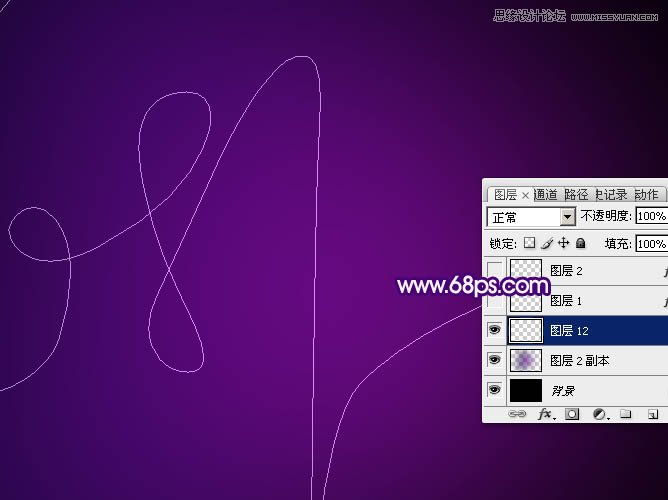Select the black 背景 layer thumbnail
Viewport: 668px width, 500px height.
pos(526,391)
